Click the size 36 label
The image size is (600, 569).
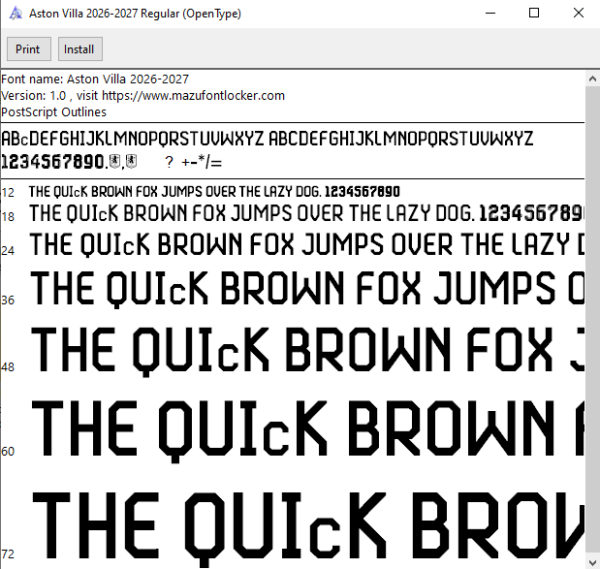pos(8,300)
